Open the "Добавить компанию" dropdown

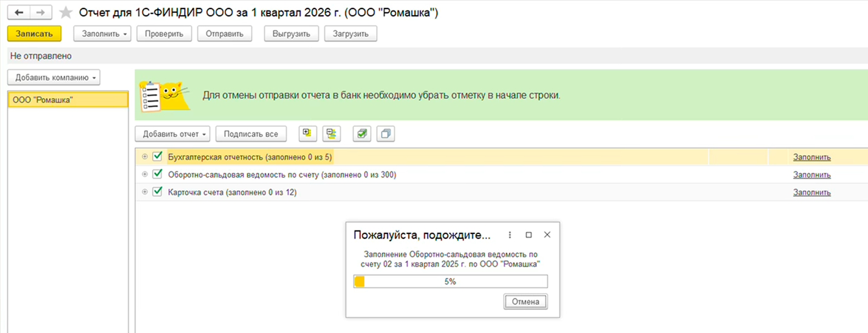click(54, 78)
